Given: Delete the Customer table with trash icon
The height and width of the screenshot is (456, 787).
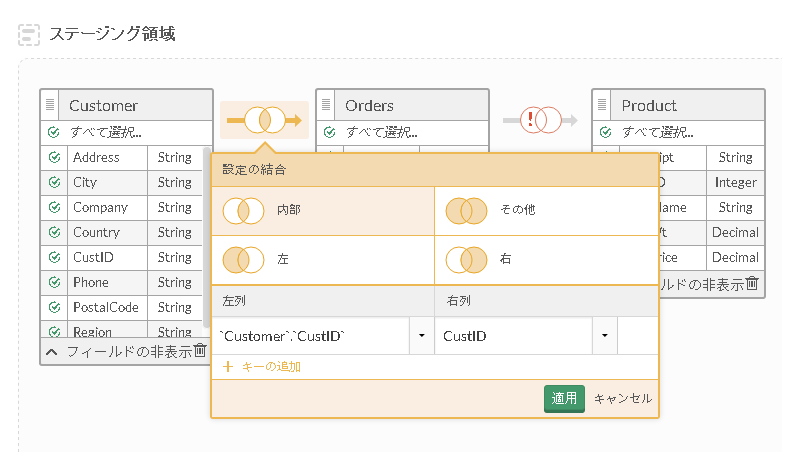Looking at the screenshot, I should 200,351.
